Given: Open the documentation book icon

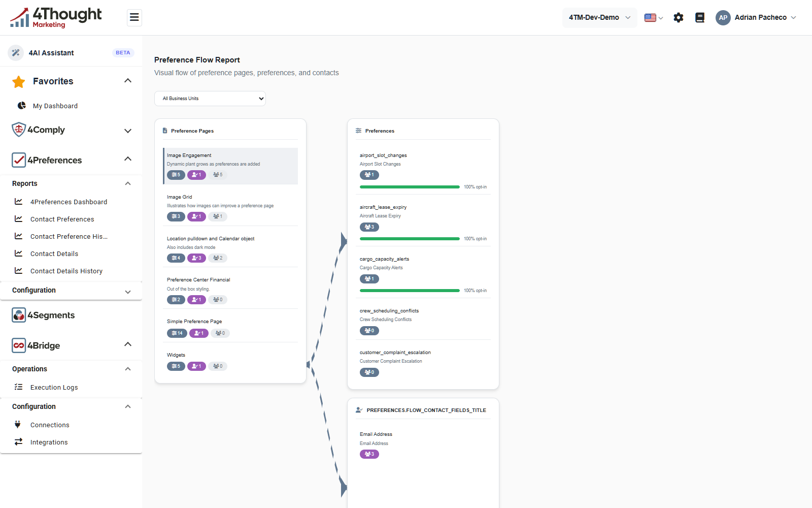Looking at the screenshot, I should 700,18.
